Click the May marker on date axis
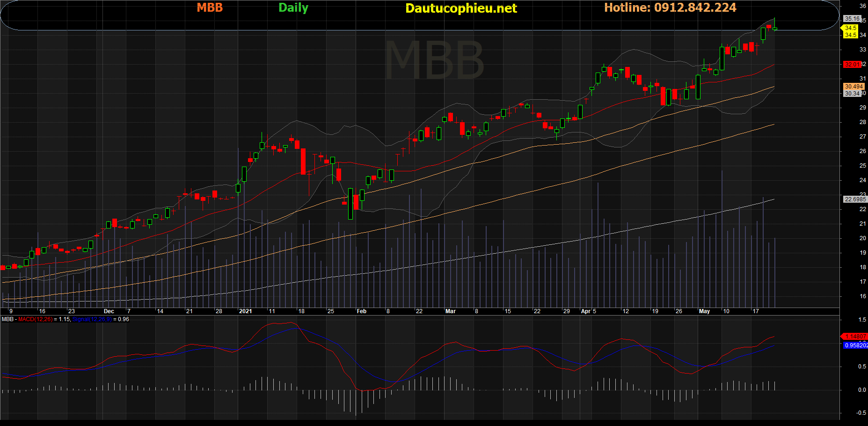Screen dimensions: 868x426 704,311
